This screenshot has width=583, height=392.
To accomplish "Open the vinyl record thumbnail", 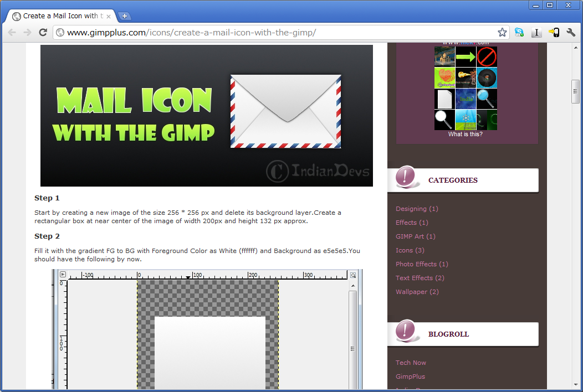I will click(x=487, y=78).
